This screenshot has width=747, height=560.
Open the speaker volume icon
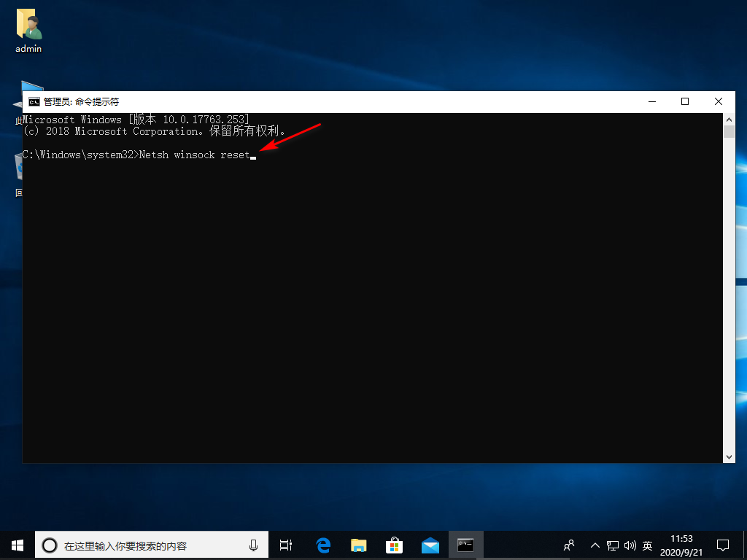pos(630,545)
